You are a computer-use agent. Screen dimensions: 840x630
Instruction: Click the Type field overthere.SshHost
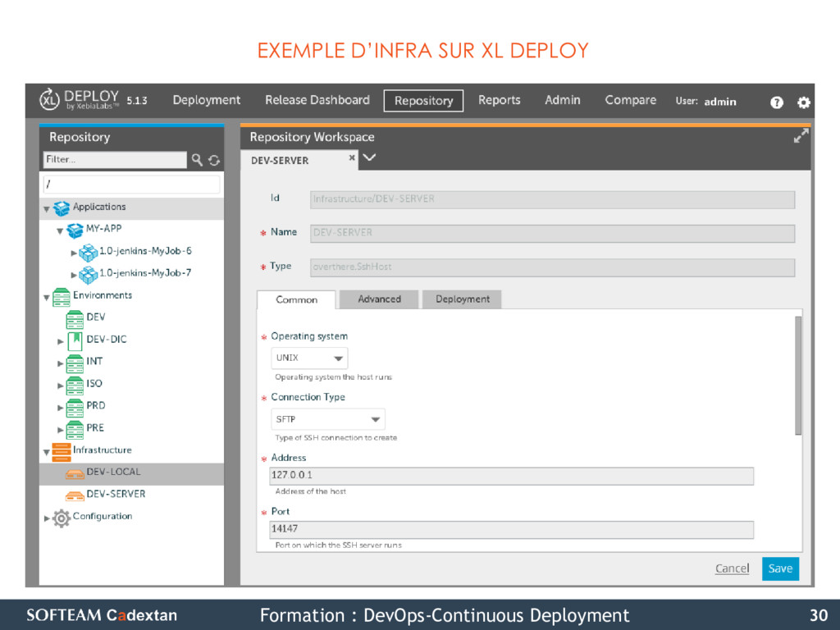pyautogui.click(x=552, y=267)
